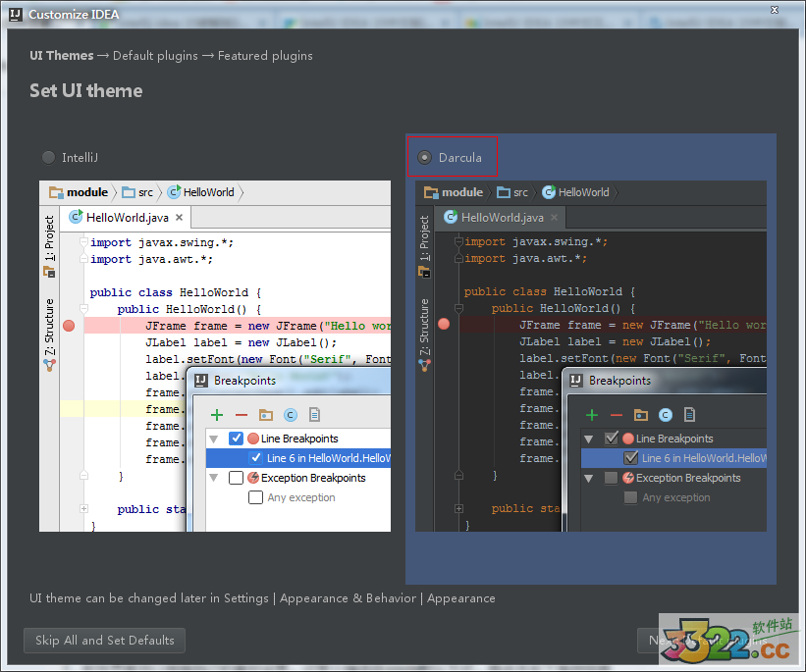This screenshot has width=806, height=672.
Task: Click HelloWorld.java file icon in IntelliJ preview tab
Action: click(76, 217)
